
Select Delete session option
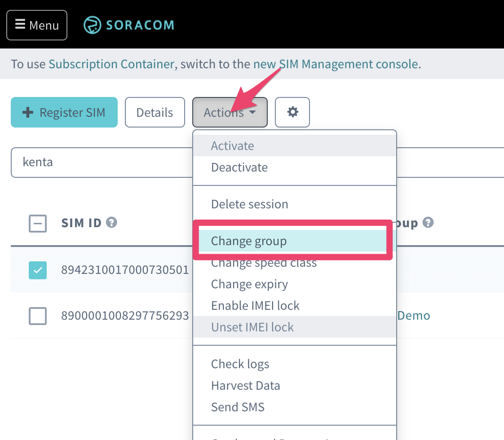pyautogui.click(x=250, y=204)
